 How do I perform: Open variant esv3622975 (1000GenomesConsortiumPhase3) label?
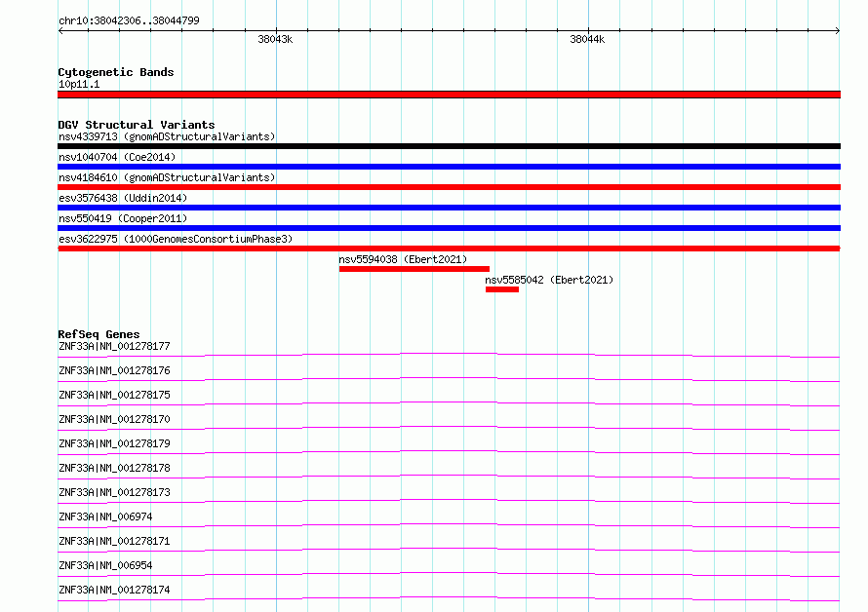point(176,239)
